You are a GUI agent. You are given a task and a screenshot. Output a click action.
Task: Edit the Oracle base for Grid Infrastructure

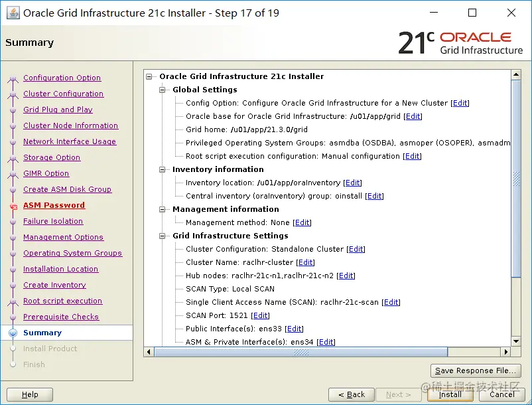(x=413, y=116)
